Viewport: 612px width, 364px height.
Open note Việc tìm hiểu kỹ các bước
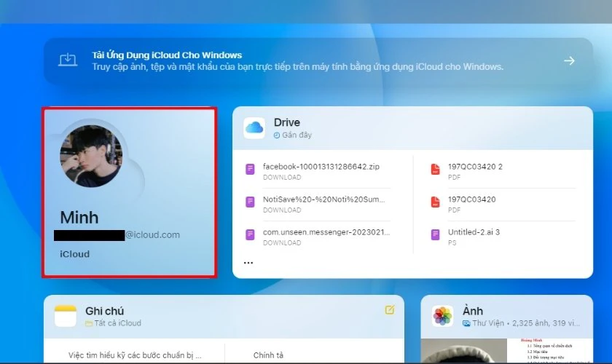(x=135, y=355)
